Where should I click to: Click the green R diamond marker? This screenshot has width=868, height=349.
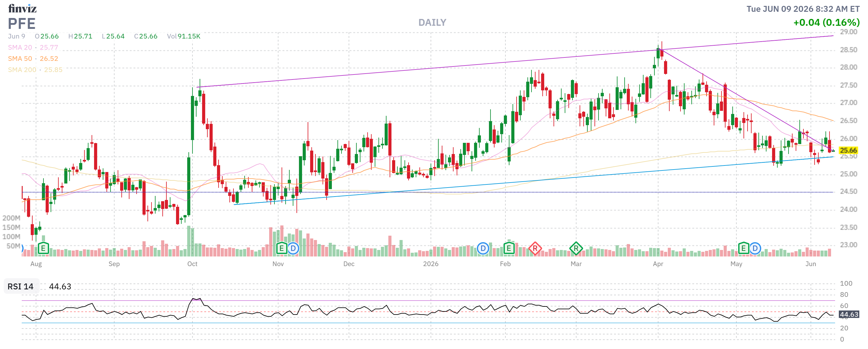point(576,249)
